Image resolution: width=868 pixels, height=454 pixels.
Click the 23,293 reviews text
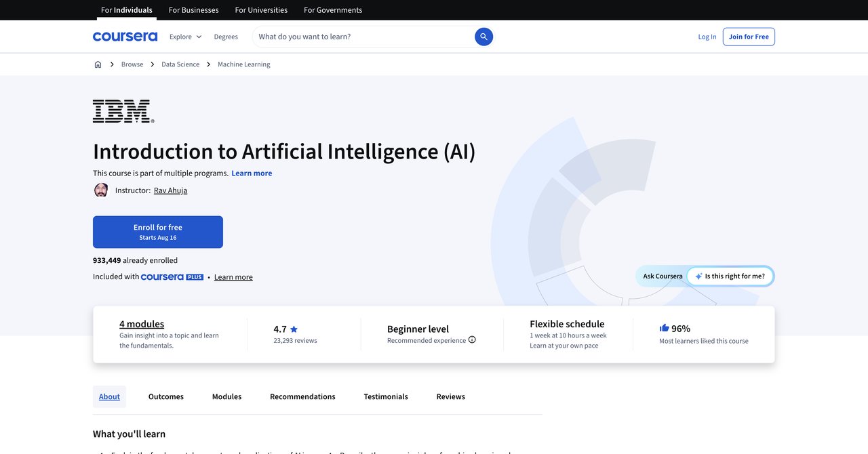295,341
